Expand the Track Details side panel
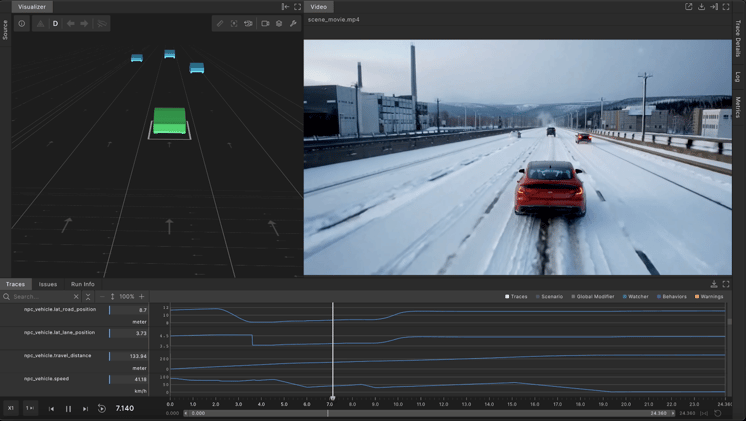Viewport: 746px width, 421px height. click(738, 38)
